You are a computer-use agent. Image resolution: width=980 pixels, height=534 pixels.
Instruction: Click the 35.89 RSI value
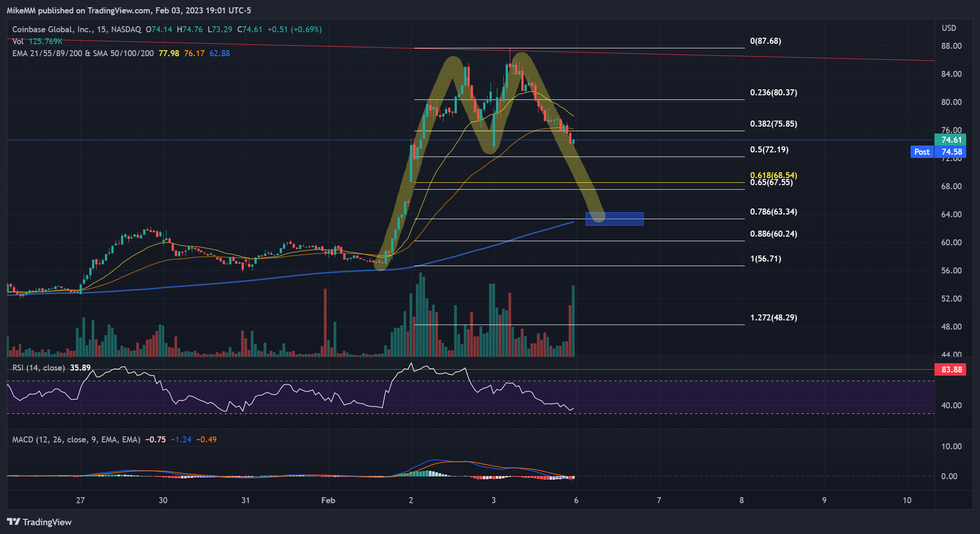[x=81, y=368]
